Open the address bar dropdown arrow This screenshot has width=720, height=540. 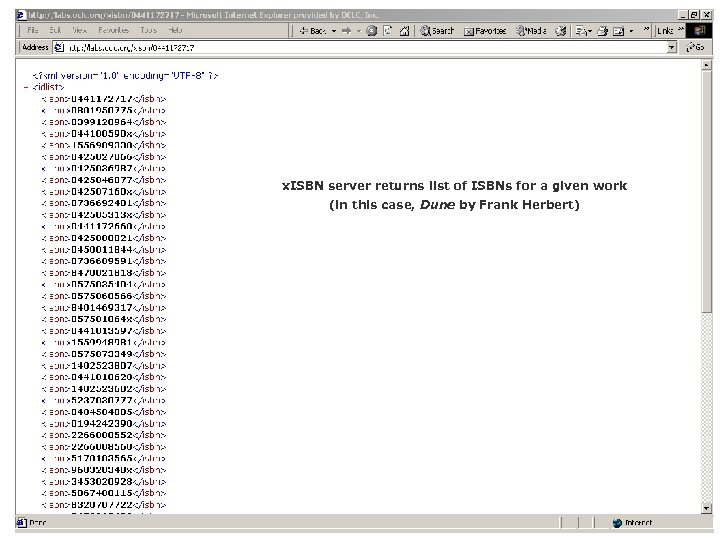[672, 47]
